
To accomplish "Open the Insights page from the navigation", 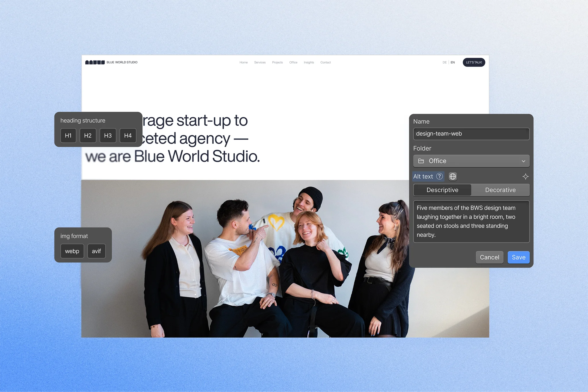I will click(x=309, y=62).
